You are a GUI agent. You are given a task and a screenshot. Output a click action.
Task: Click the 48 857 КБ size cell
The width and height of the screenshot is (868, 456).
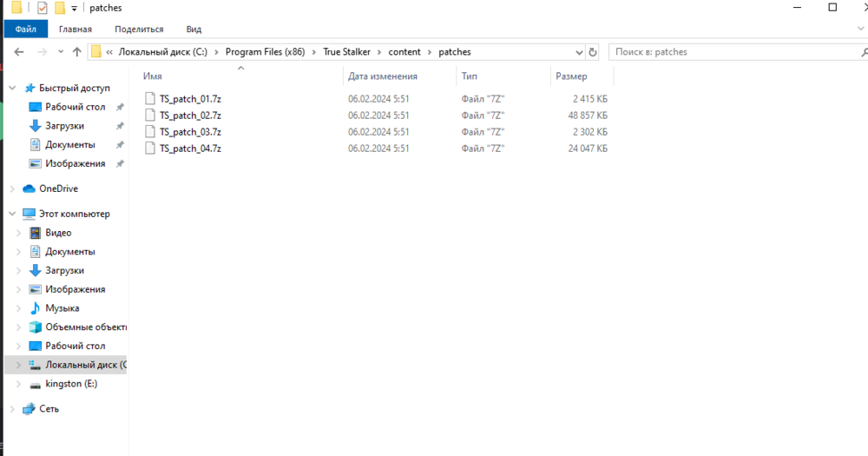588,116
